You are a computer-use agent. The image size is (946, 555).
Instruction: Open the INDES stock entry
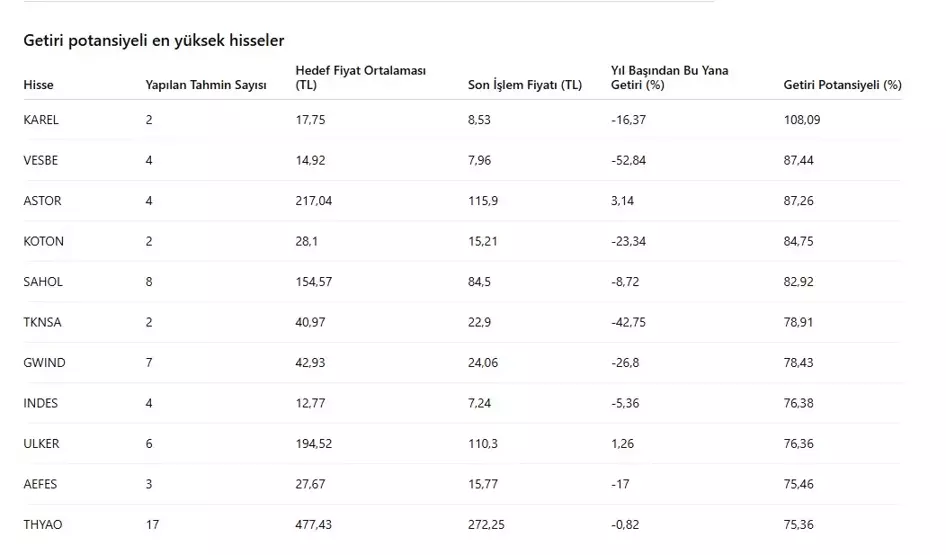(41, 403)
